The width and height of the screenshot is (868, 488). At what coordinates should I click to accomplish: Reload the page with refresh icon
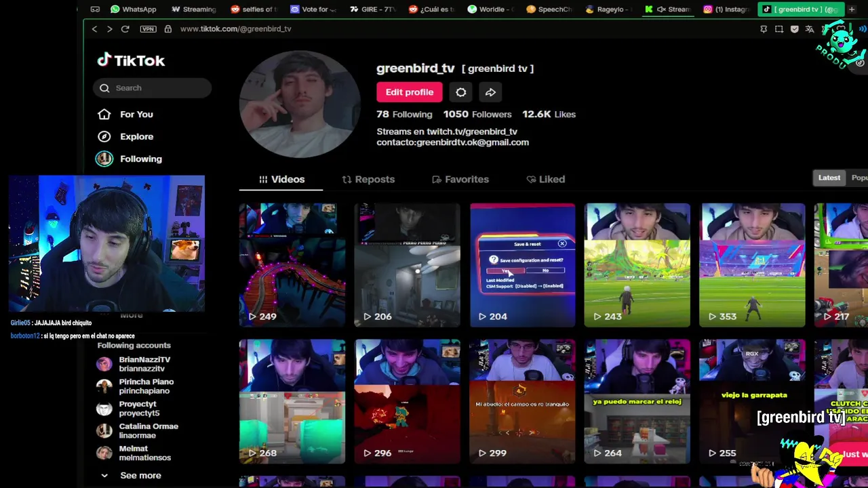[125, 29]
